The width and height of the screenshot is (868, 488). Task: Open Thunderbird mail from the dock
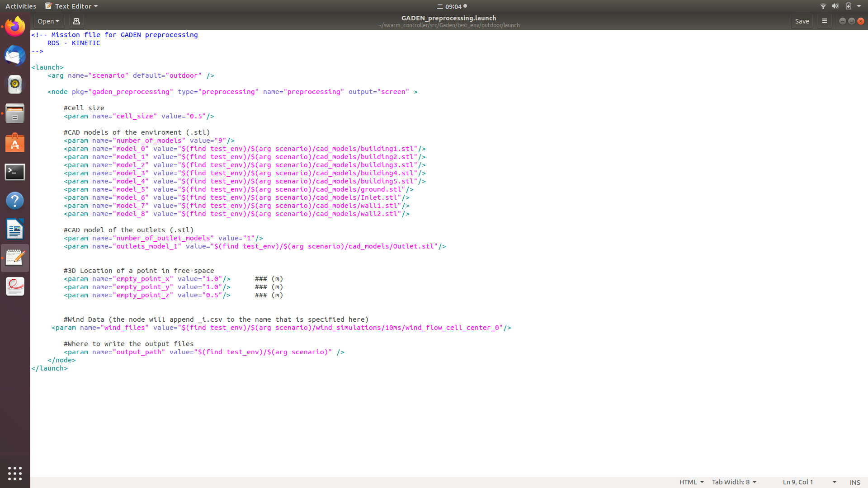(x=15, y=56)
